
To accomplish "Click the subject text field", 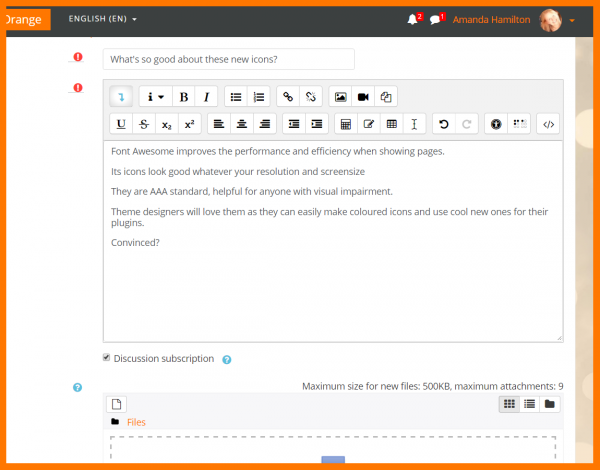I will coord(228,59).
